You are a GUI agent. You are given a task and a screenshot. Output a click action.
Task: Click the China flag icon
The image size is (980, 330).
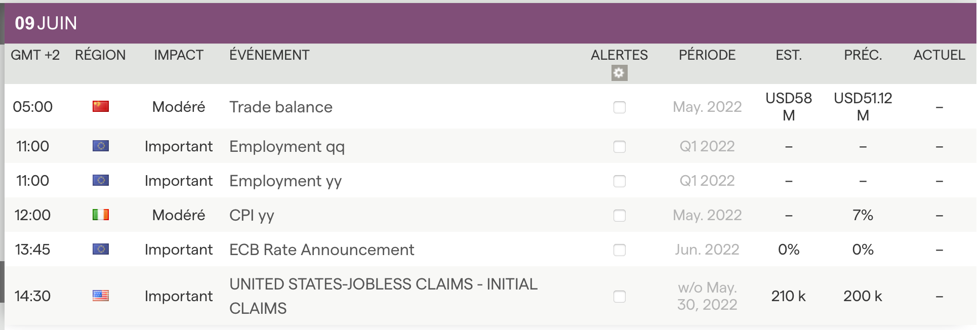[101, 106]
